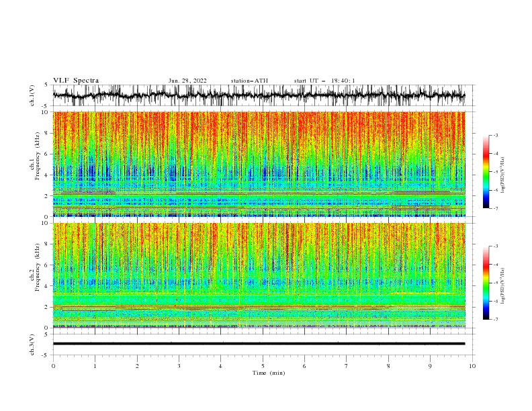Click the "ch.1(V)" waveform axis label
The width and height of the screenshot is (532, 411).
click(x=32, y=95)
